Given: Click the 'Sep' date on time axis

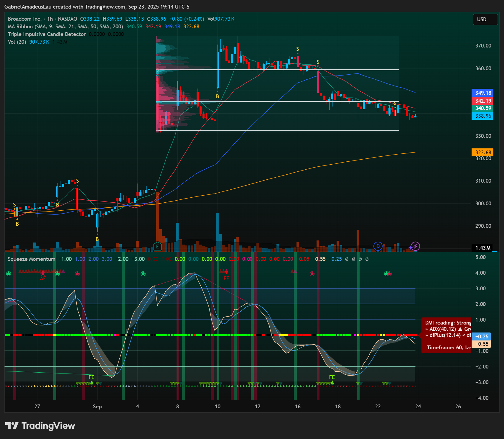Looking at the screenshot, I should [x=97, y=407].
